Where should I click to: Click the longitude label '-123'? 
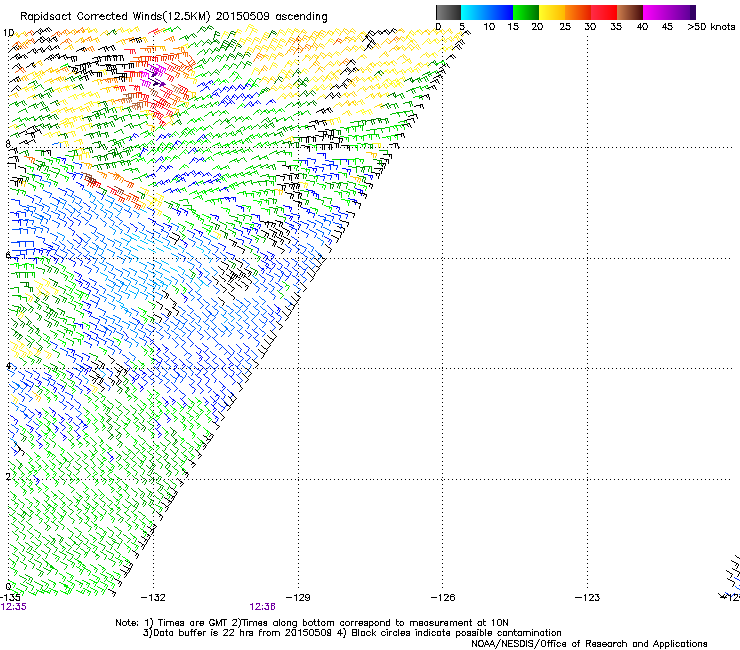[x=588, y=598]
